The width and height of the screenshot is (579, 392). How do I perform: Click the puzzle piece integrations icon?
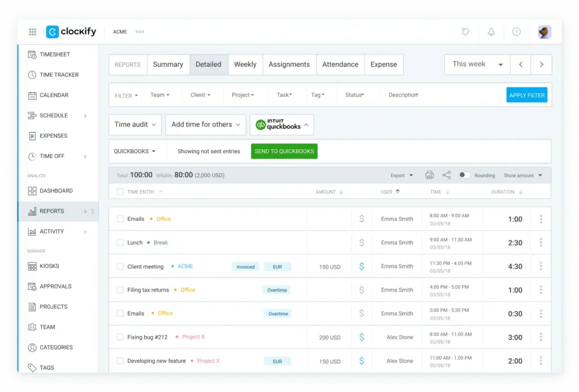466,32
